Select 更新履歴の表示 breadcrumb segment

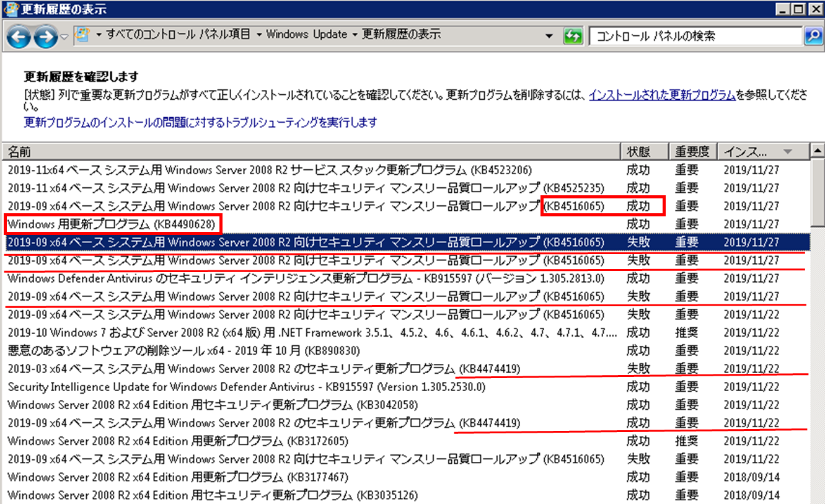tap(401, 35)
